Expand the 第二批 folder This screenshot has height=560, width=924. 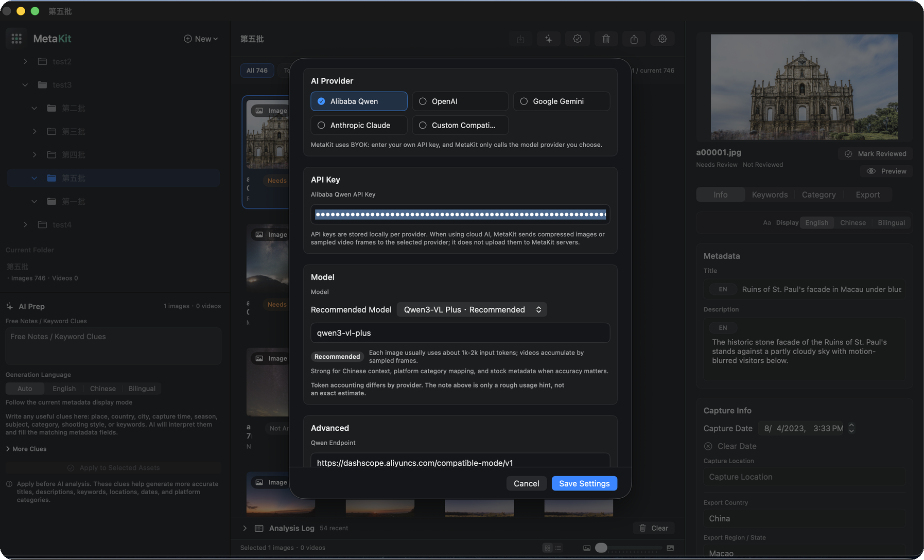[x=34, y=108]
